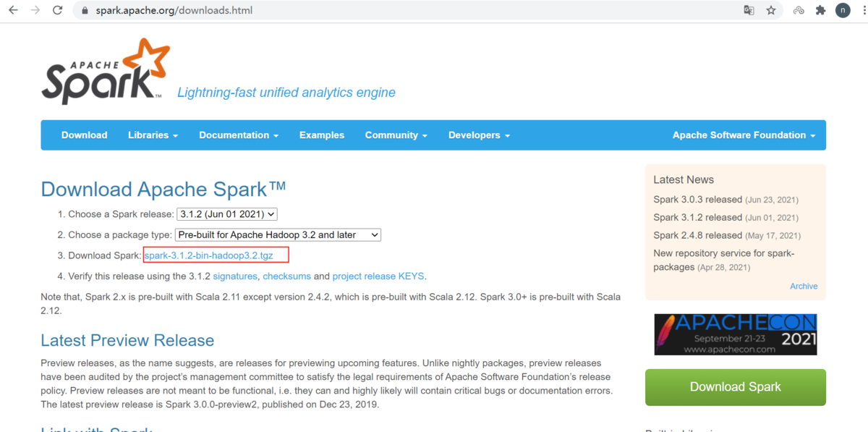Click the Latest Preview Release heading
Viewport: 868px width, 432px height.
(127, 341)
